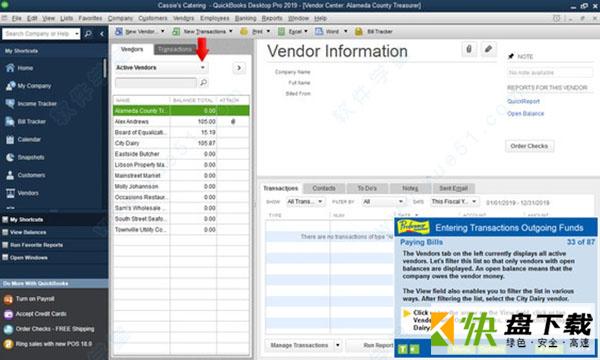Viewport: 600px width, 360px height.
Task: Click the Order Checks button
Action: coord(529,146)
